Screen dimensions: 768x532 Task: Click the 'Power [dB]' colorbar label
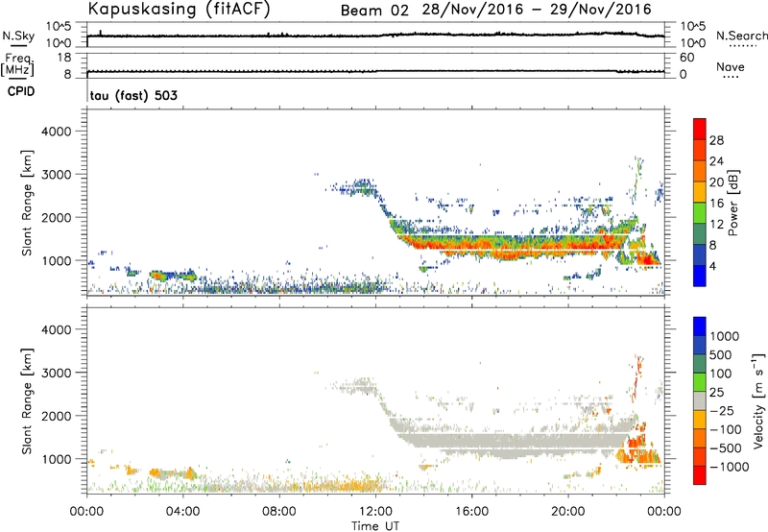[x=732, y=203]
